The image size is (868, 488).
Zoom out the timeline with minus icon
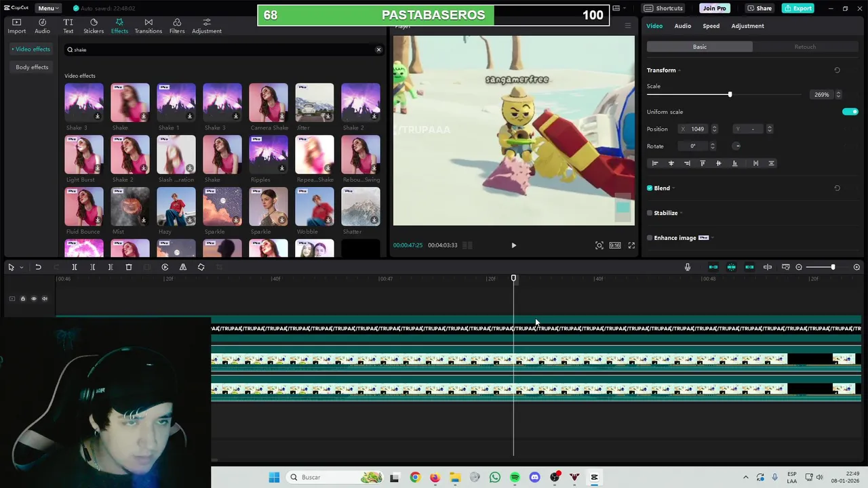[x=799, y=267]
